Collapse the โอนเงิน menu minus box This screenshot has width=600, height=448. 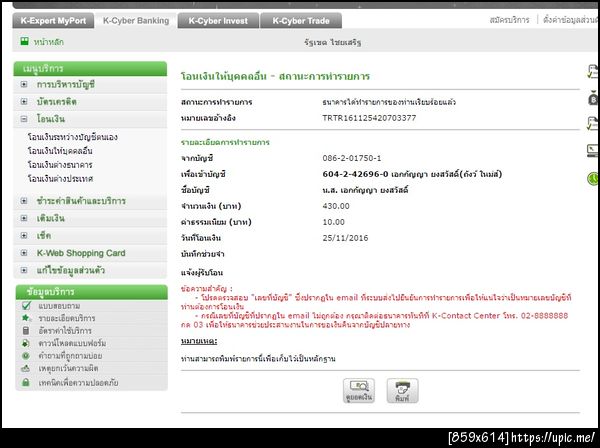[x=24, y=119]
